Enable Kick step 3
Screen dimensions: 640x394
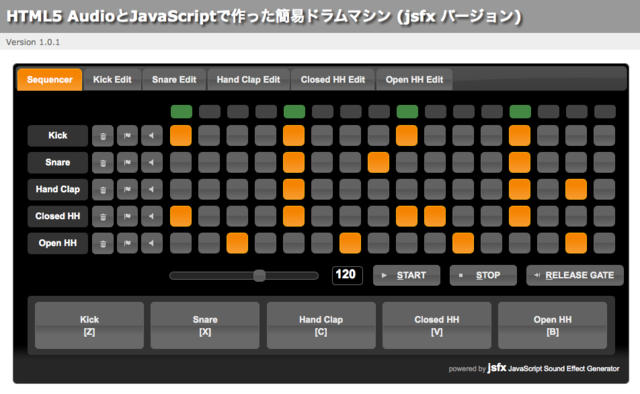click(x=237, y=136)
